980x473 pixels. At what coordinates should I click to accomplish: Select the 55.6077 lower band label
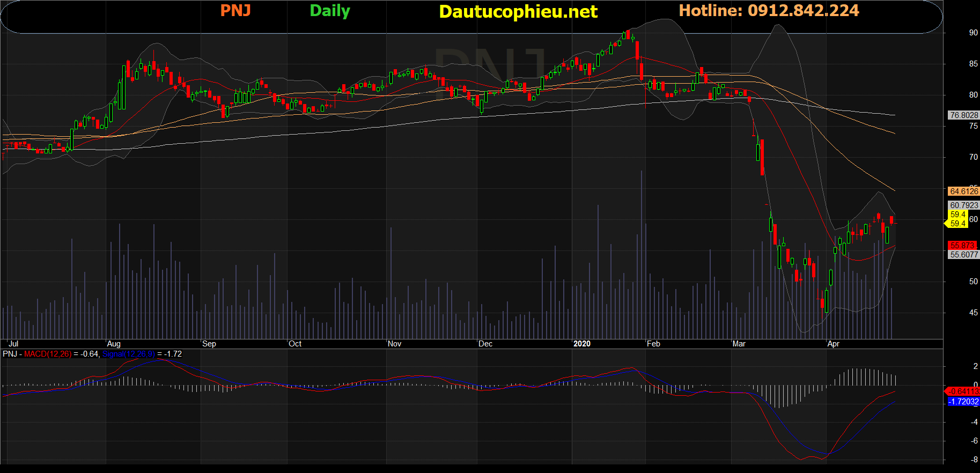[x=963, y=255]
